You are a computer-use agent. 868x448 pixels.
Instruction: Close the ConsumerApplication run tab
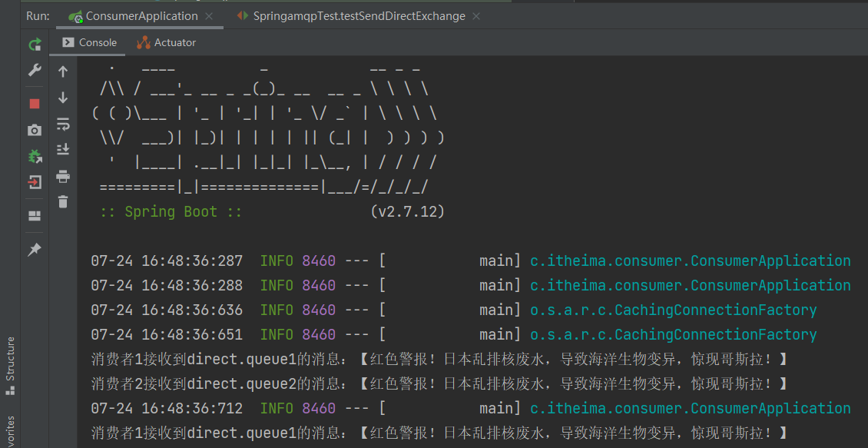pyautogui.click(x=209, y=17)
